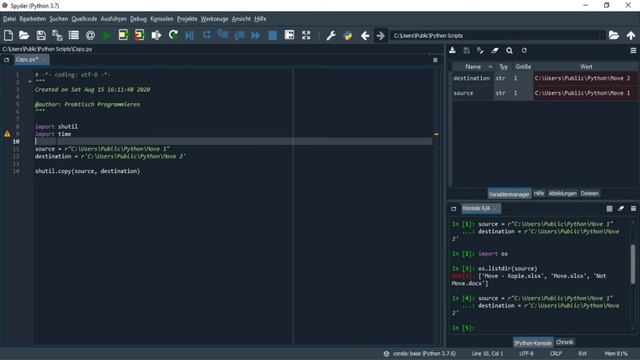This screenshot has height=360, width=640.
Task: Open the Quellcode menu
Action: point(84,19)
